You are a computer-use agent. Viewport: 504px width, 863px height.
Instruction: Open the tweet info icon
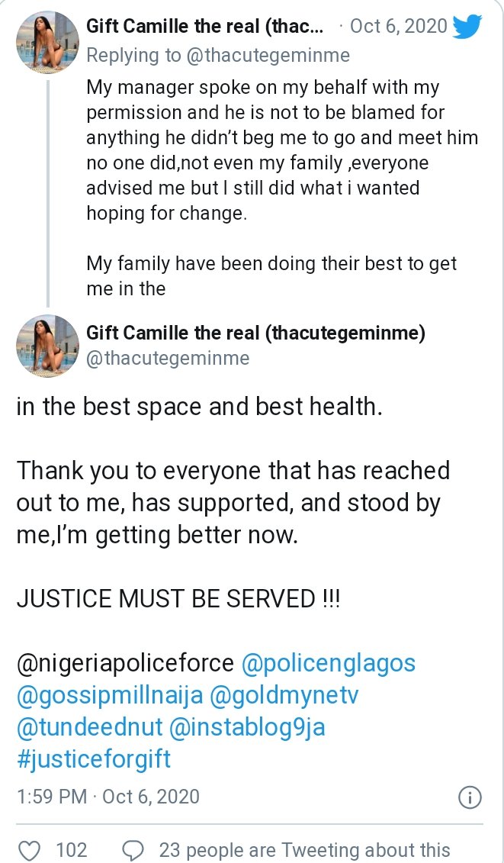tap(469, 797)
